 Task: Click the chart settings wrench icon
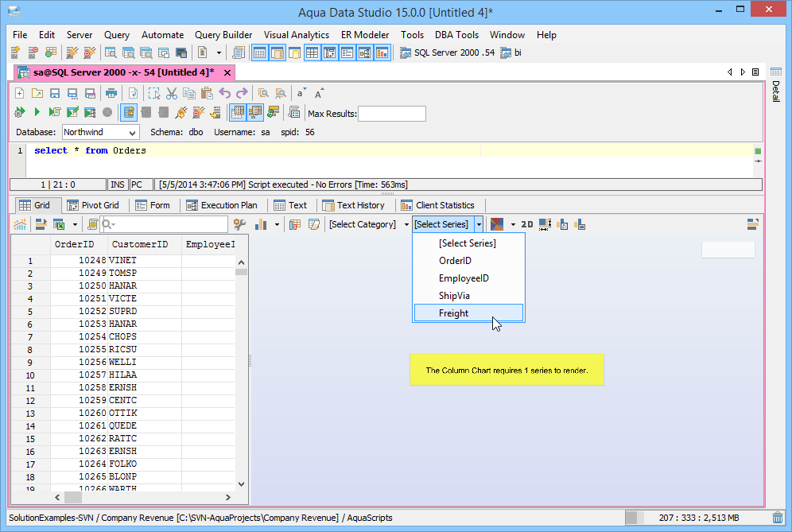point(239,224)
